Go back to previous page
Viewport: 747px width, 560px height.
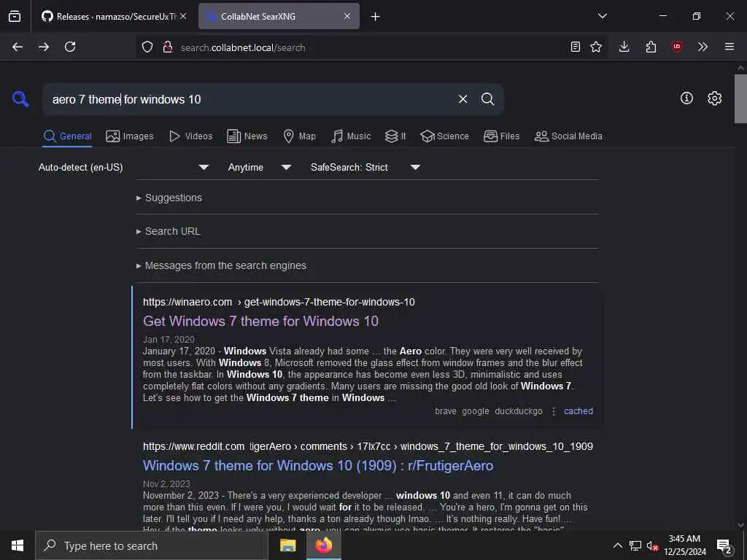coord(18,47)
